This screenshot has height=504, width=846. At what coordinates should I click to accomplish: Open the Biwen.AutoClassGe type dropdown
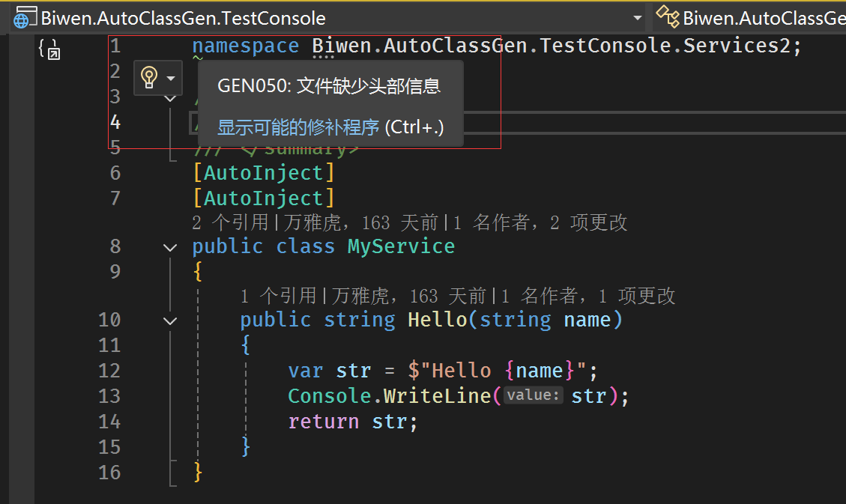764,18
